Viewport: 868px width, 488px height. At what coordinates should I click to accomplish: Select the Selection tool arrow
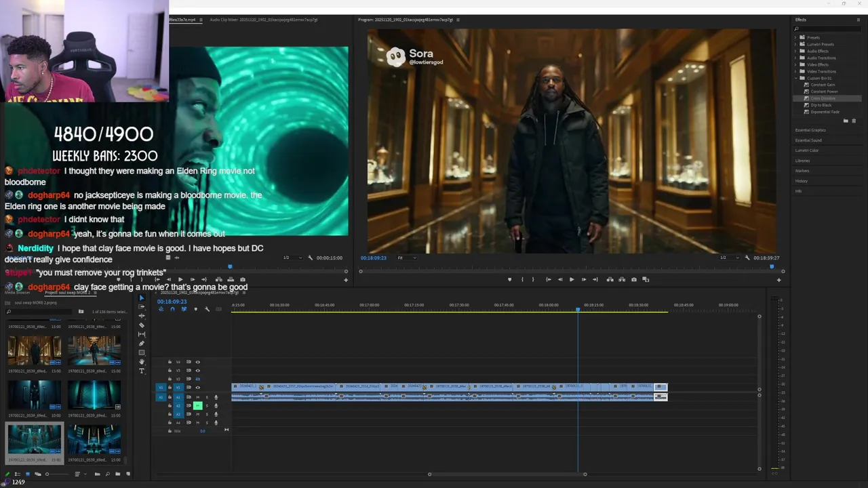[142, 298]
